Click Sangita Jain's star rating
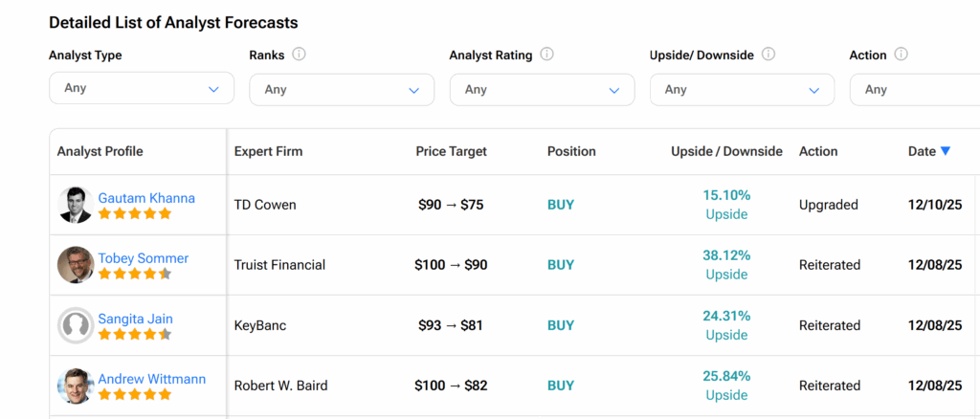The image size is (980, 419). pos(135,335)
